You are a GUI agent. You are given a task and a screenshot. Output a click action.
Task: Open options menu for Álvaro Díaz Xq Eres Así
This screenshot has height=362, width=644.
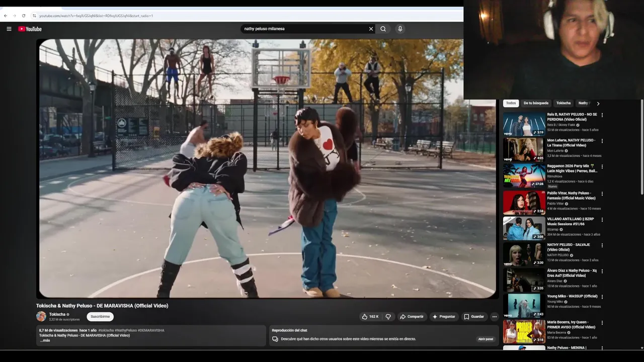(602, 271)
